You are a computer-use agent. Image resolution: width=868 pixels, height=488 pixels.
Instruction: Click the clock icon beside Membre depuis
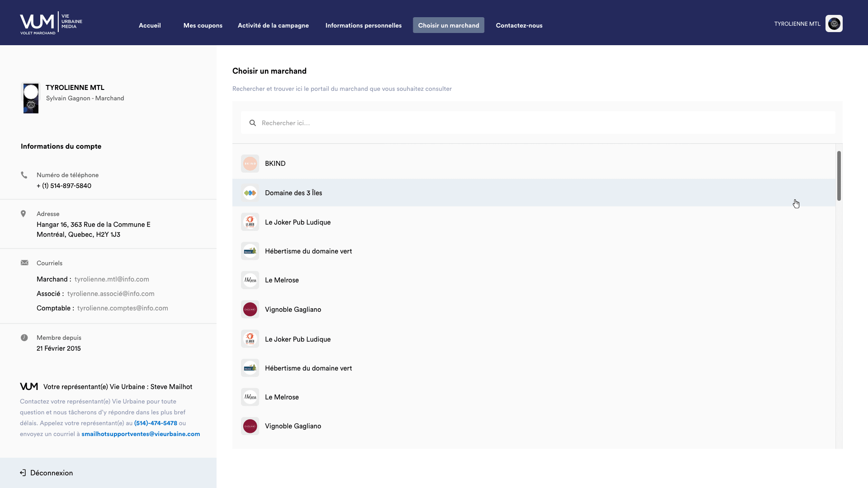tap(24, 338)
